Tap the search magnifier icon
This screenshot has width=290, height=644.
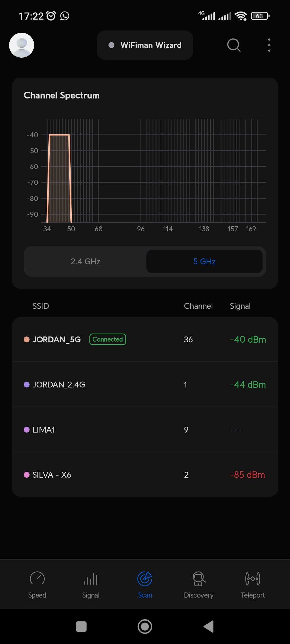point(234,45)
